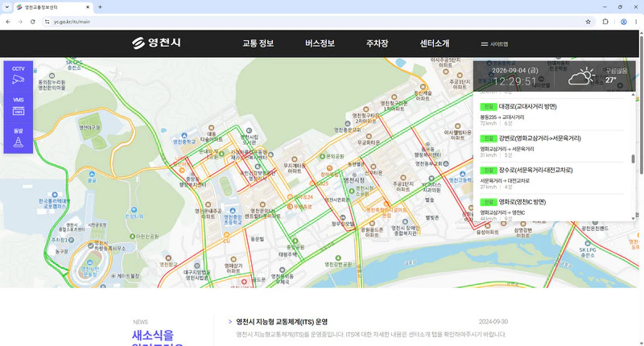
Task: View site information icon in address bar
Action: tap(47, 22)
